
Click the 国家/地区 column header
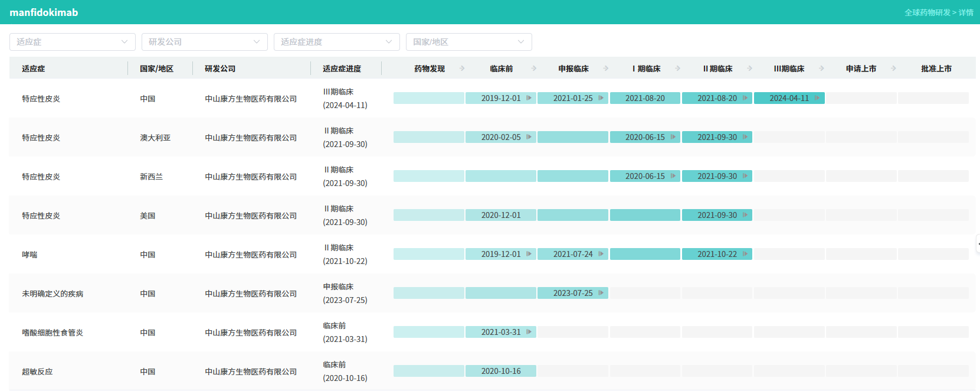(x=156, y=69)
